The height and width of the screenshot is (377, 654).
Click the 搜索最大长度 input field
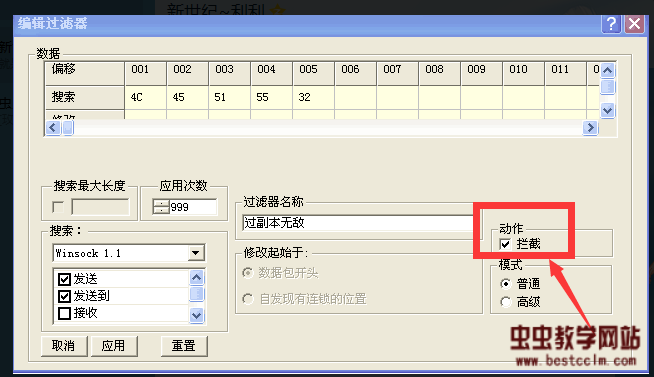(x=101, y=207)
